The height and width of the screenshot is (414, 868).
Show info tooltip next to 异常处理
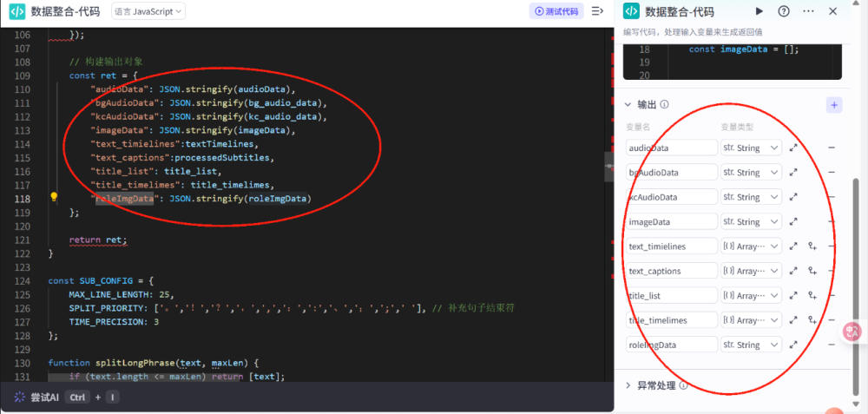click(x=684, y=385)
